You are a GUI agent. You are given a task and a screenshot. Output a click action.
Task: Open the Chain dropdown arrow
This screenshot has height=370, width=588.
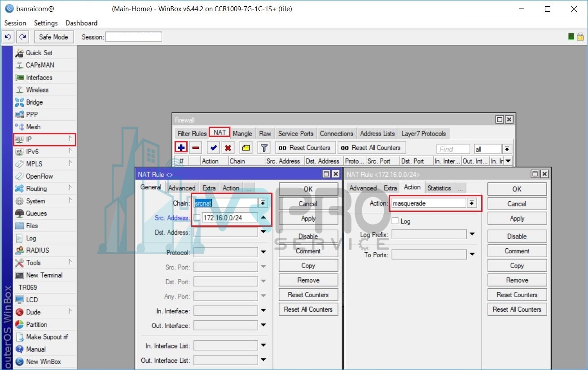tap(263, 203)
